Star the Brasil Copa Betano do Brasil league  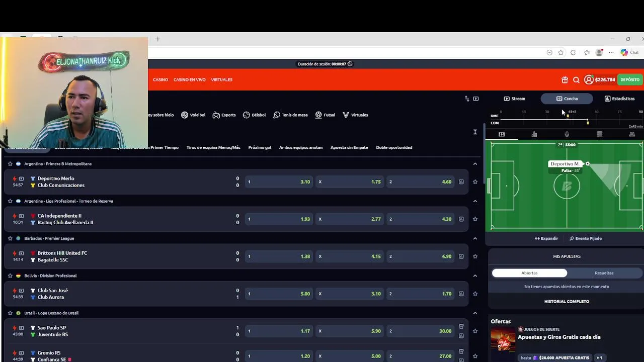[10, 313]
